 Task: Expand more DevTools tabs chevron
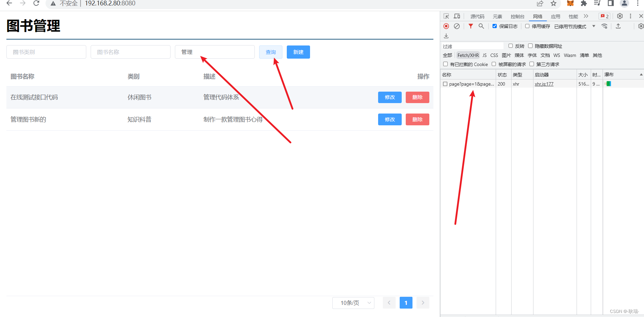[x=586, y=16]
